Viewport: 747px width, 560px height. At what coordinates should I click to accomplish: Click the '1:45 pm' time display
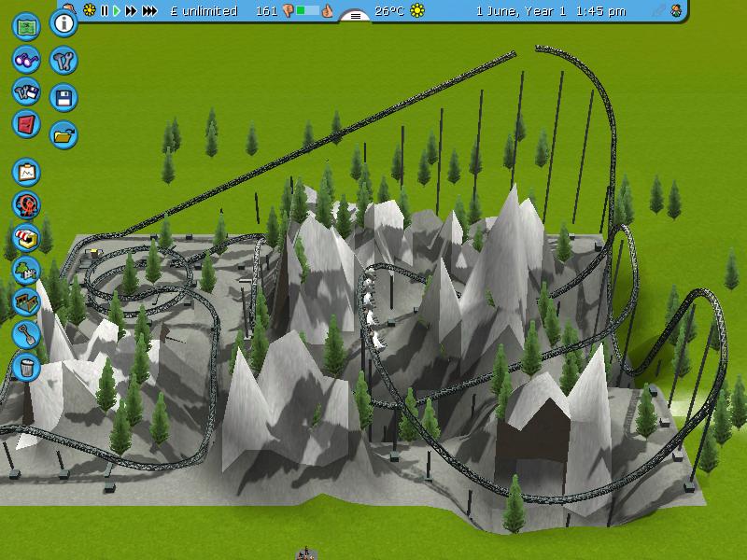[600, 11]
